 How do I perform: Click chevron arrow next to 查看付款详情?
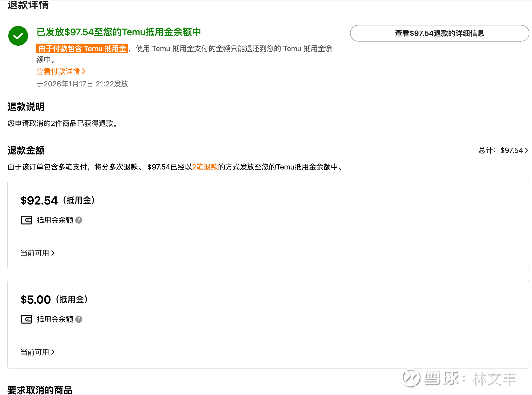[84, 71]
